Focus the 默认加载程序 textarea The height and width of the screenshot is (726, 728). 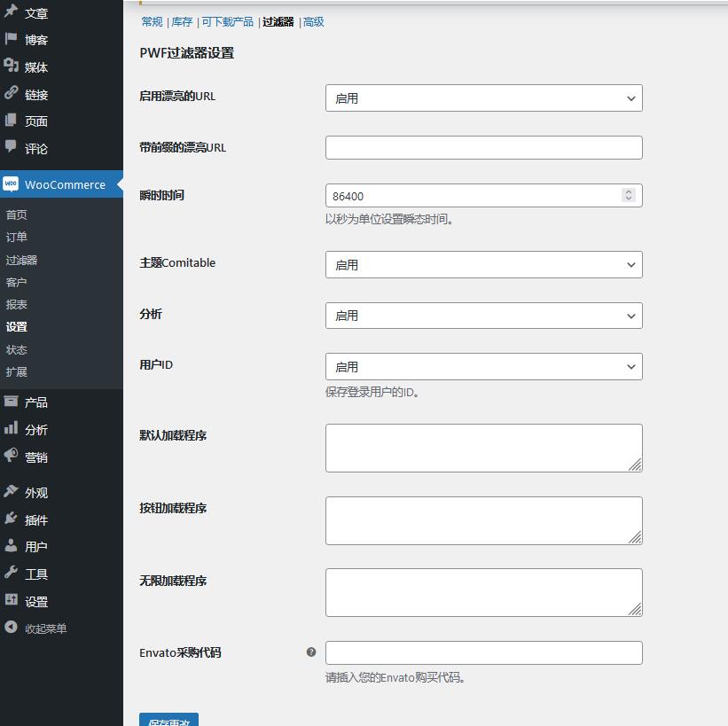point(484,448)
